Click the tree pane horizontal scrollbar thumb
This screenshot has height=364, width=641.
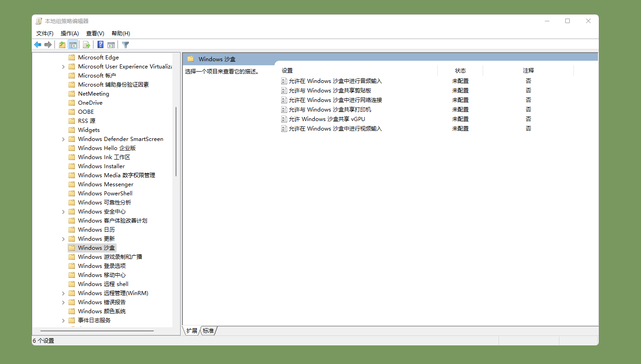coord(97,331)
